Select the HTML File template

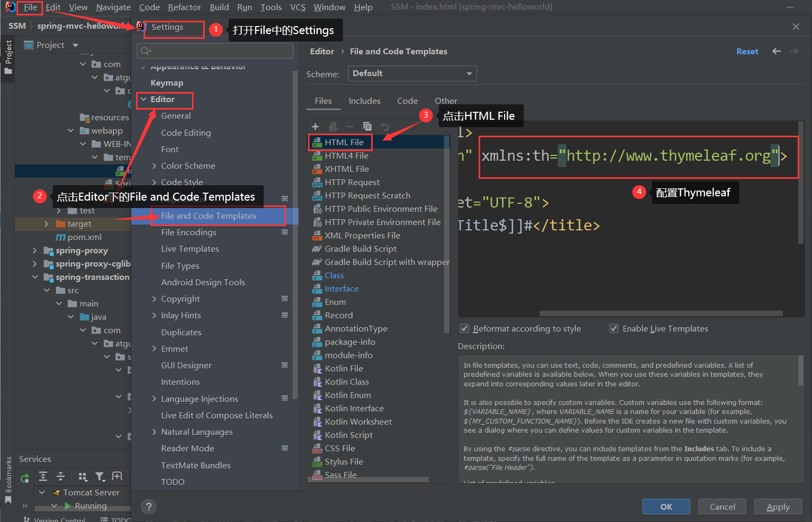(x=344, y=142)
